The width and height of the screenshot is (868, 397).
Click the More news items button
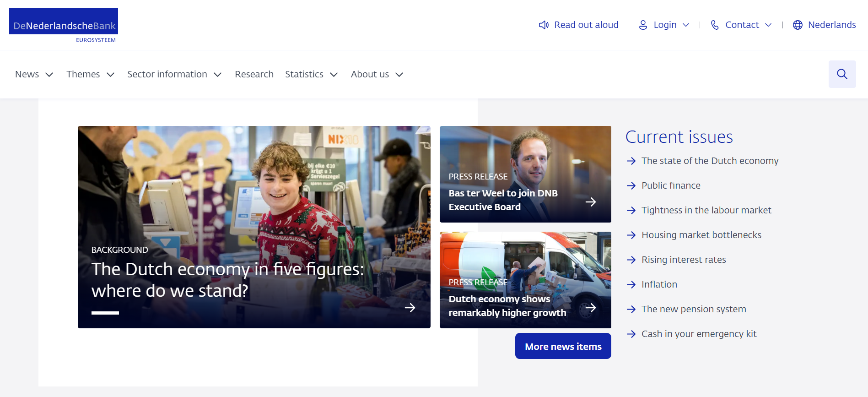[x=563, y=346]
